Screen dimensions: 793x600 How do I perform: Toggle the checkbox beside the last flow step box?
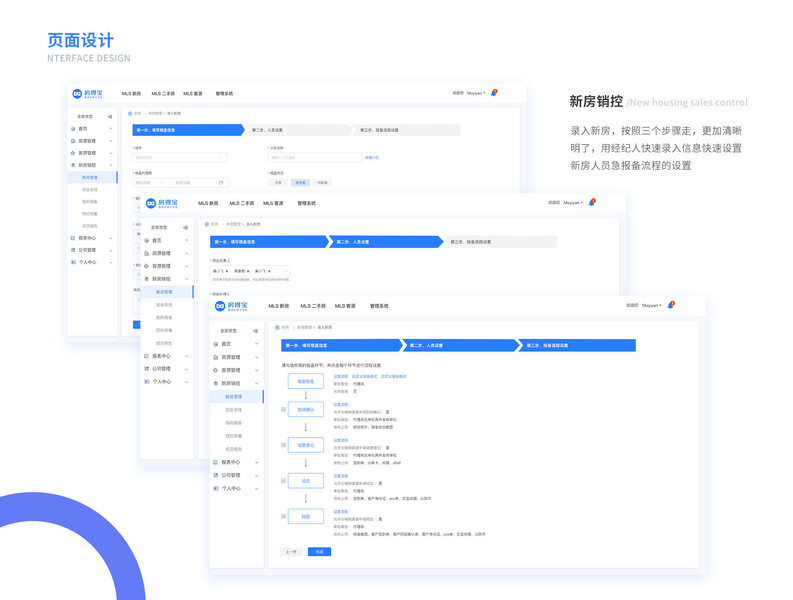click(x=283, y=517)
